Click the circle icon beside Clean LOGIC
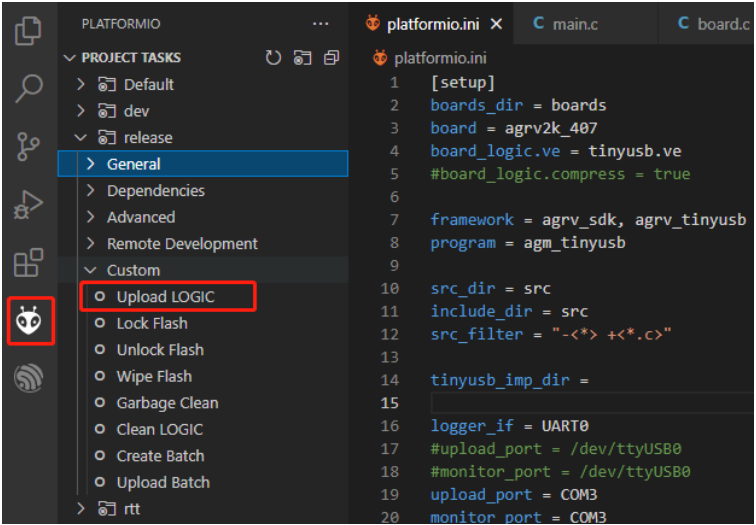This screenshot has height=525, width=756. (100, 429)
